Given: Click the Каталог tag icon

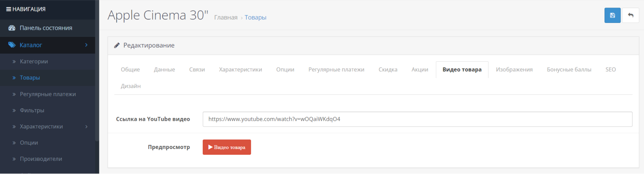Looking at the screenshot, I should pos(12,45).
